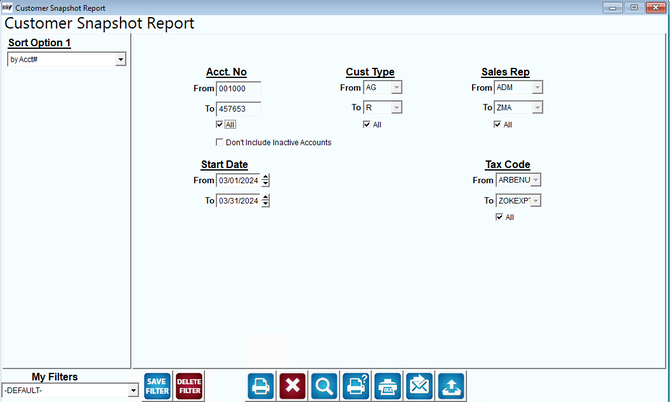Click the Acct. No heading
Viewport: 670px width, 402px height.
click(x=226, y=72)
